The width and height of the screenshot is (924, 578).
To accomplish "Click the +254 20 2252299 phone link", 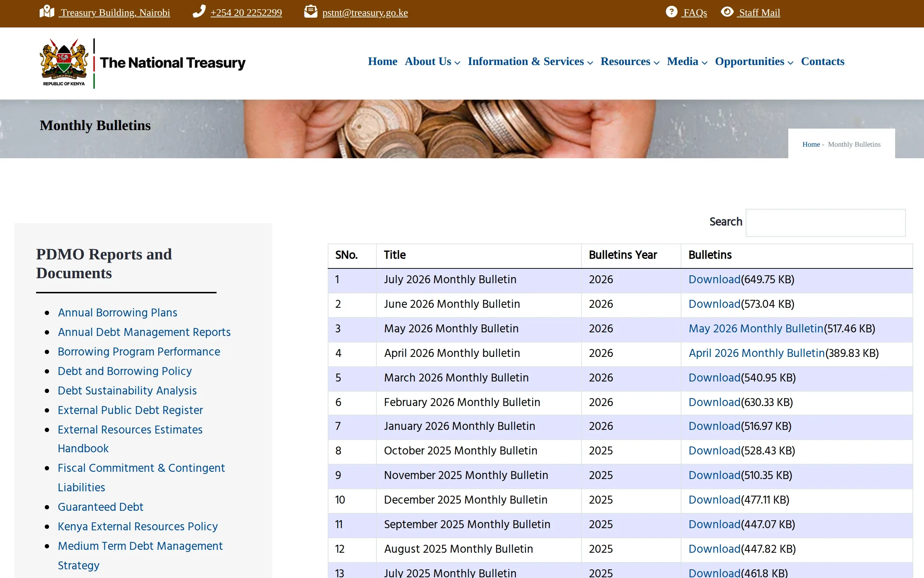I will [x=246, y=13].
